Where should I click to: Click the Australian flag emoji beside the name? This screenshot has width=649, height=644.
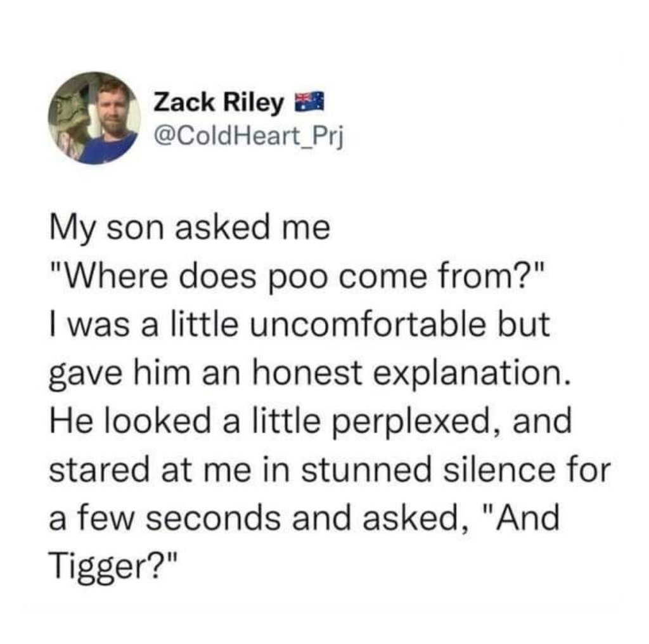[x=310, y=103]
